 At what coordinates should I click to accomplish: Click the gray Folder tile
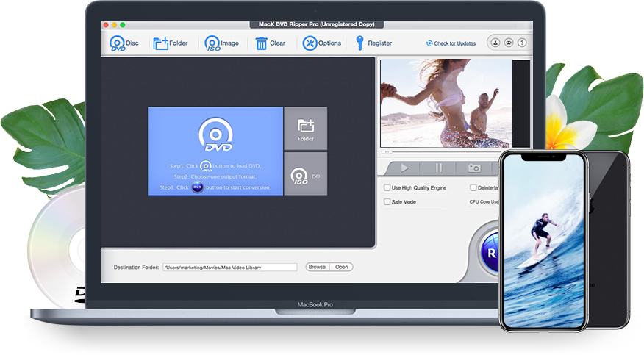tap(306, 129)
